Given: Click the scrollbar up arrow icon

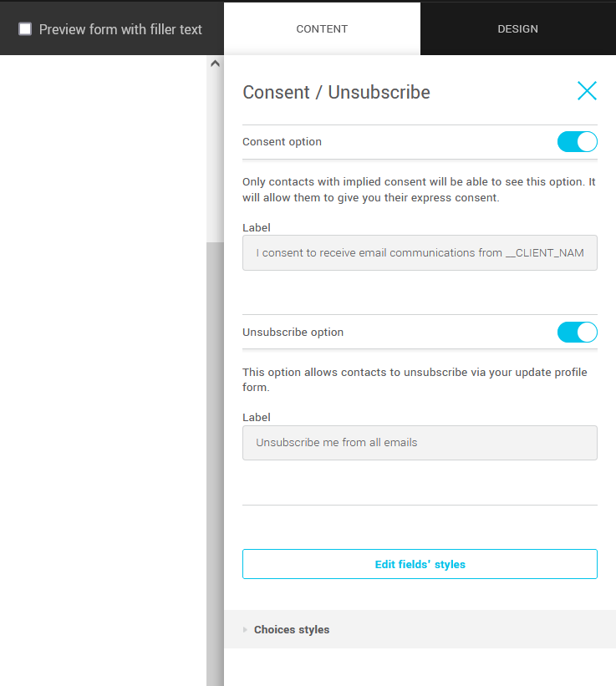Looking at the screenshot, I should (x=215, y=62).
